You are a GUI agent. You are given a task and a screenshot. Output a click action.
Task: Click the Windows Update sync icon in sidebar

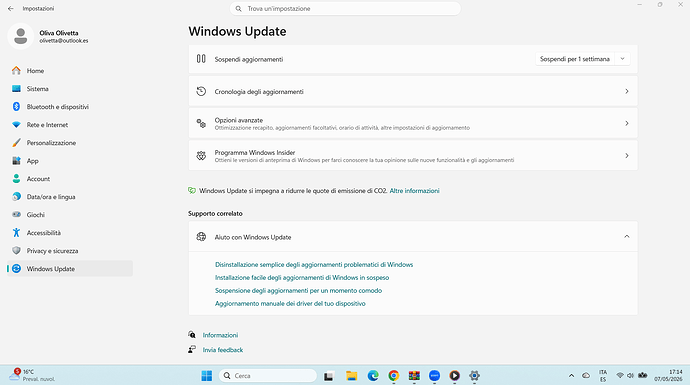coord(16,269)
